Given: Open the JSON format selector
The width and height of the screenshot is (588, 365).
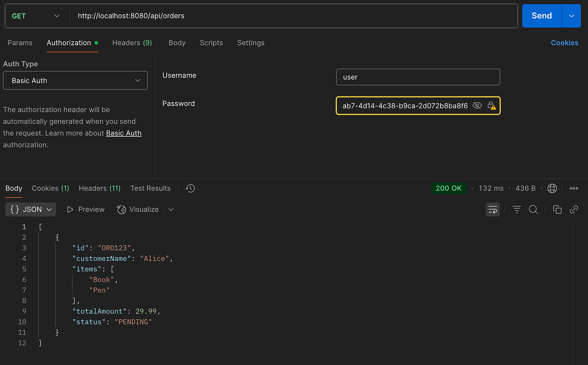Looking at the screenshot, I should pyautogui.click(x=31, y=209).
